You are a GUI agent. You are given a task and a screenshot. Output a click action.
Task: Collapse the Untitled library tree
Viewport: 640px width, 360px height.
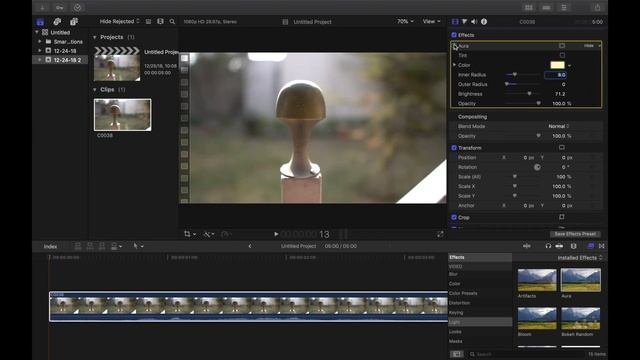37,32
